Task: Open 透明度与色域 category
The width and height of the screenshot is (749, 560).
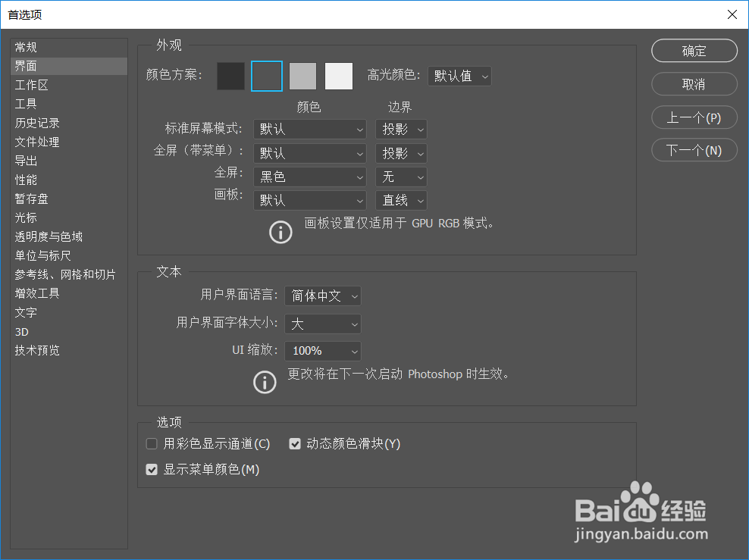Action: [x=69, y=236]
